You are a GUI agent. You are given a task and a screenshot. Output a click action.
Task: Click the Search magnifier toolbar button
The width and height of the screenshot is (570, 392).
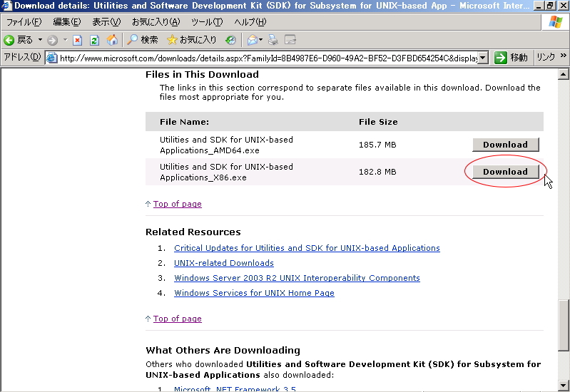tap(142, 40)
